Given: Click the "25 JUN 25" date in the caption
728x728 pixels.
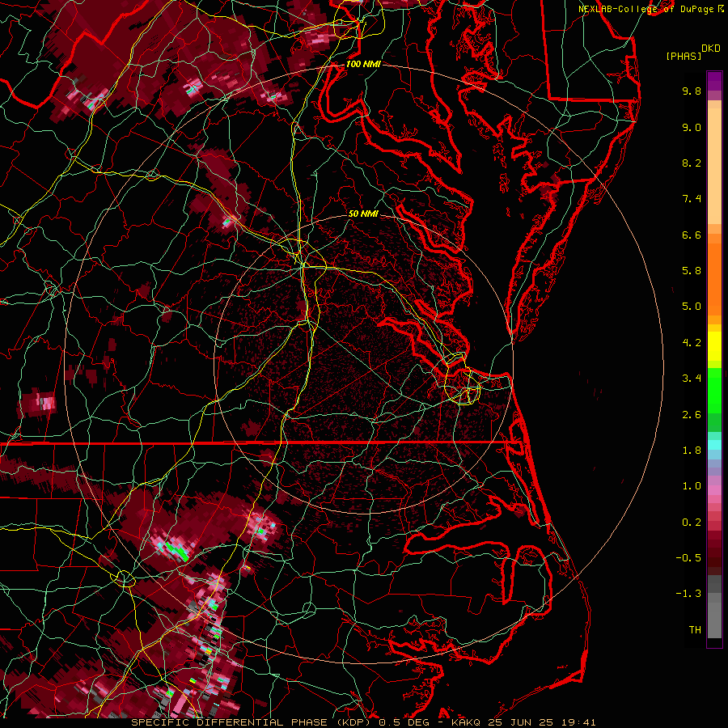Looking at the screenshot, I should pyautogui.click(x=519, y=722).
